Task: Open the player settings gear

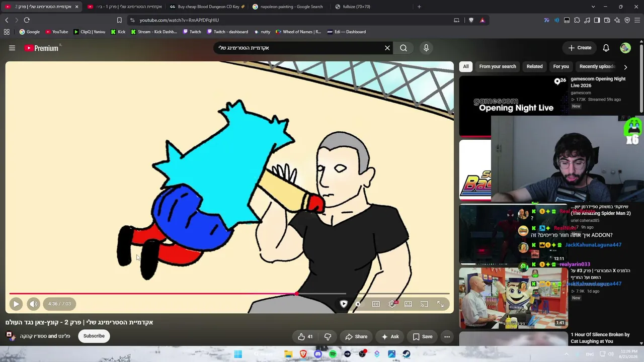Action: point(392,304)
